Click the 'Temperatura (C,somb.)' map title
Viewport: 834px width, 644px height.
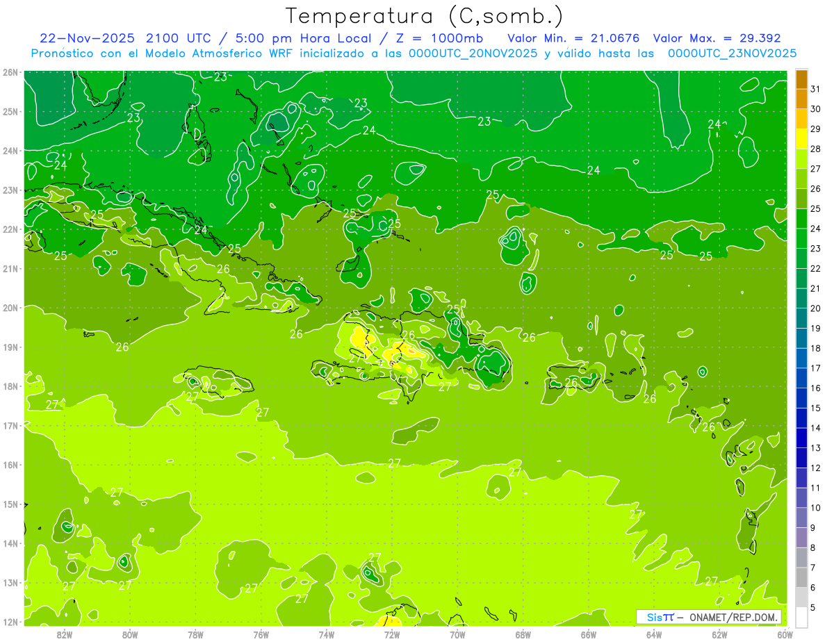(424, 16)
